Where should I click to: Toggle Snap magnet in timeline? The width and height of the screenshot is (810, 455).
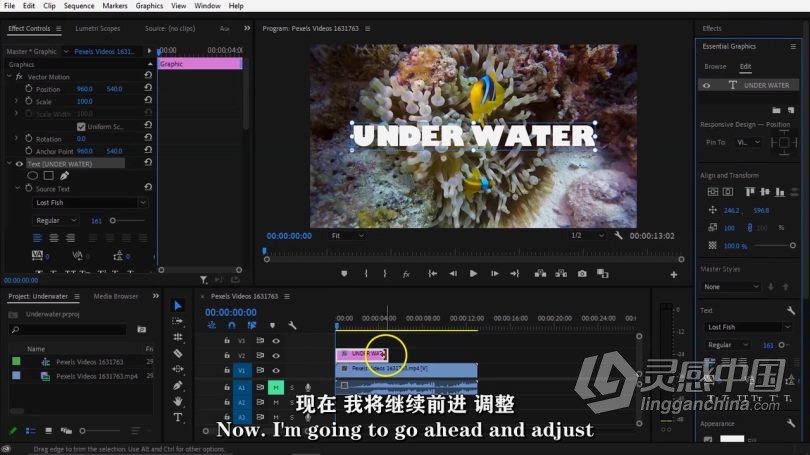click(232, 325)
